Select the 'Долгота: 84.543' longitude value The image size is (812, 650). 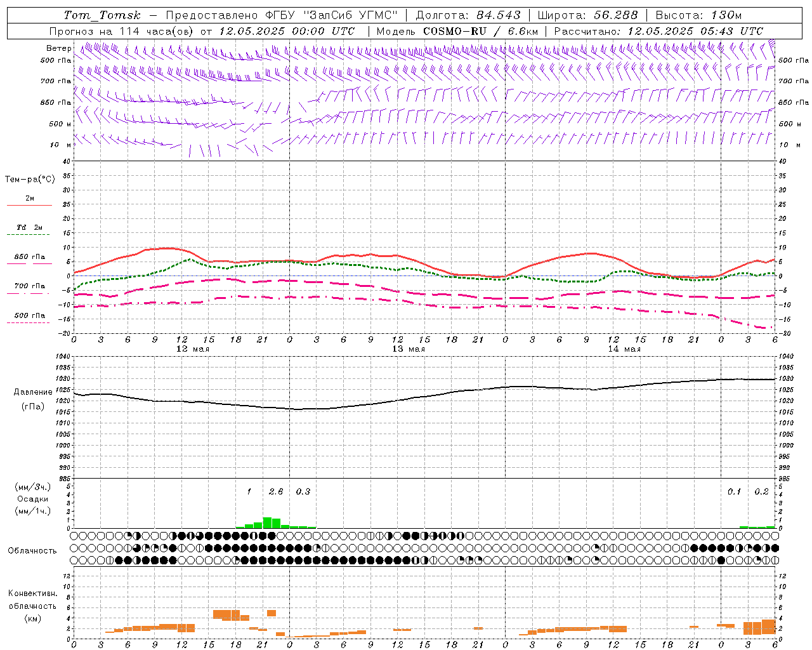pos(468,15)
